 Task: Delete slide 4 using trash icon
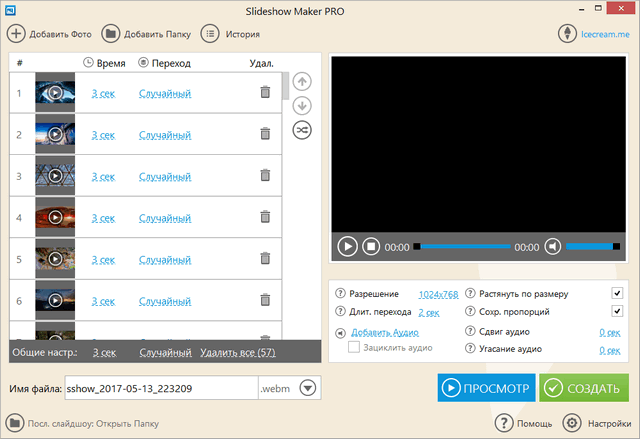pos(265,216)
